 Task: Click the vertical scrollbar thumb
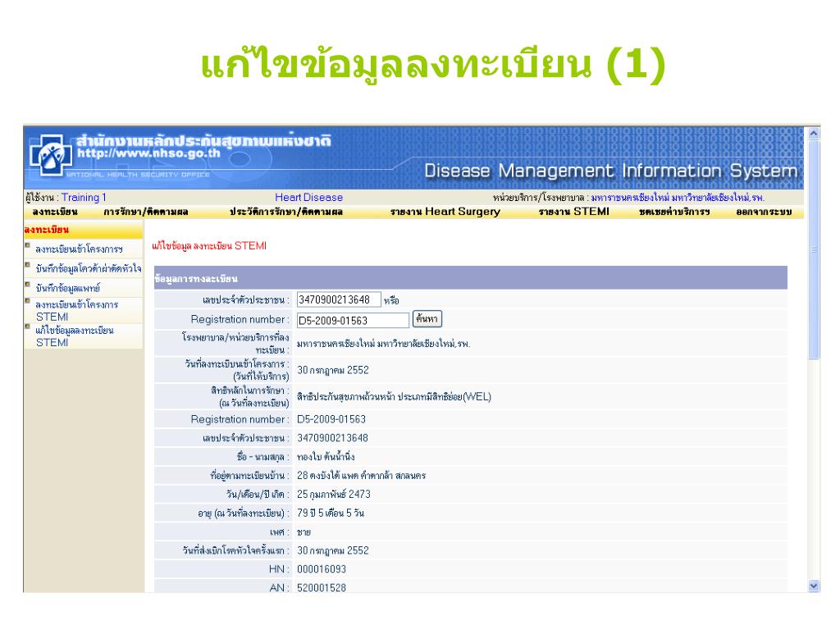pos(814,249)
